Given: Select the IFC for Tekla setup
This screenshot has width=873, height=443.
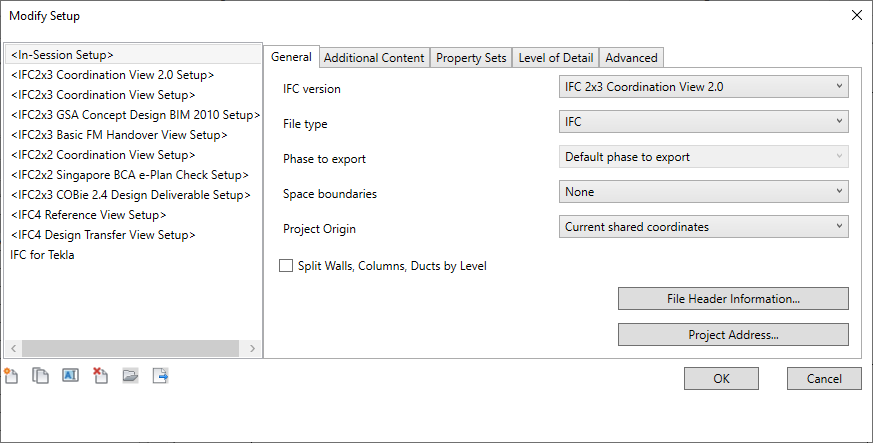Looking at the screenshot, I should point(133,255).
